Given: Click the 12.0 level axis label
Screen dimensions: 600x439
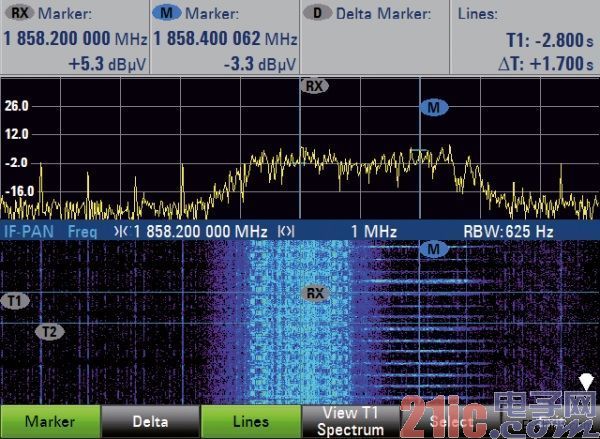Looking at the screenshot, I should point(16,134).
